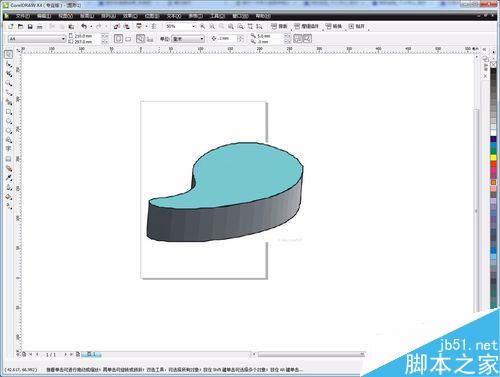Select the Table tool in the toolbox
The width and height of the screenshot is (500, 377).
(x=9, y=159)
